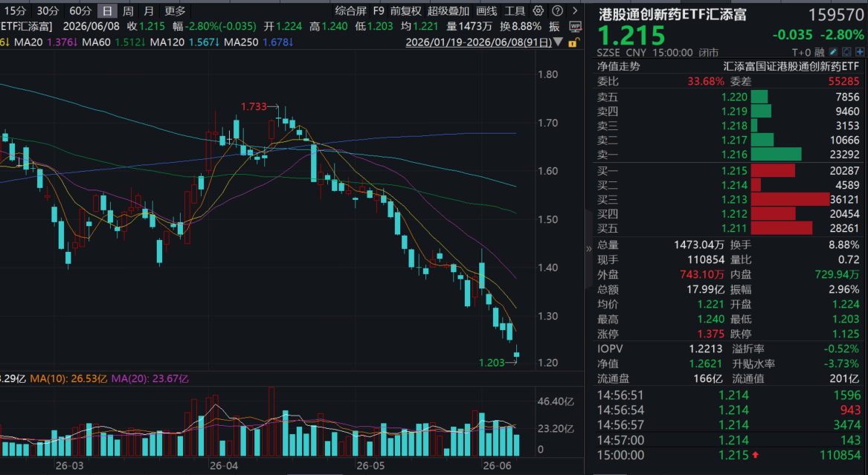Screen dimensions: 868x475
Task: Open chart settings gear icon
Action: (x=538, y=10)
